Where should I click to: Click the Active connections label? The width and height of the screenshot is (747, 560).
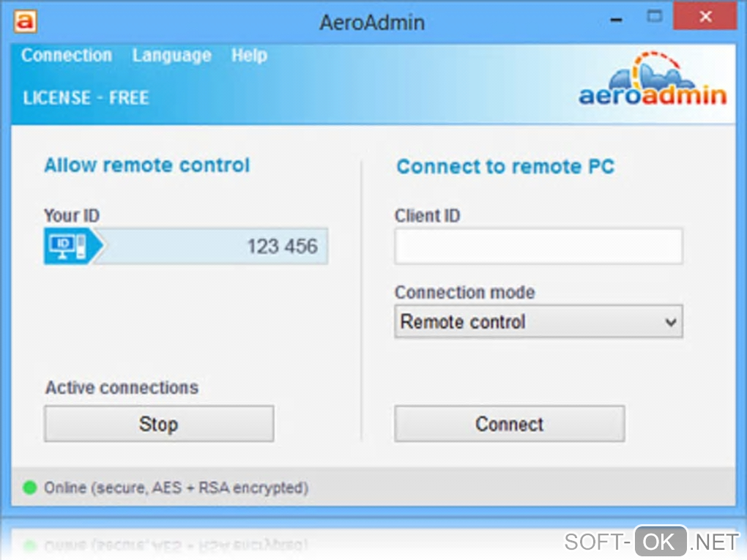coord(122,388)
